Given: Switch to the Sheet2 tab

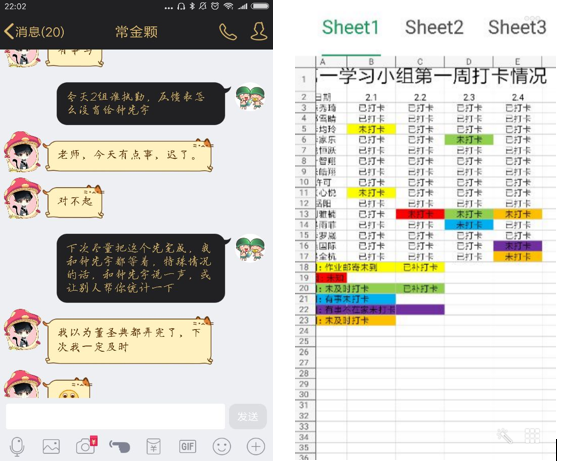Looking at the screenshot, I should [434, 28].
